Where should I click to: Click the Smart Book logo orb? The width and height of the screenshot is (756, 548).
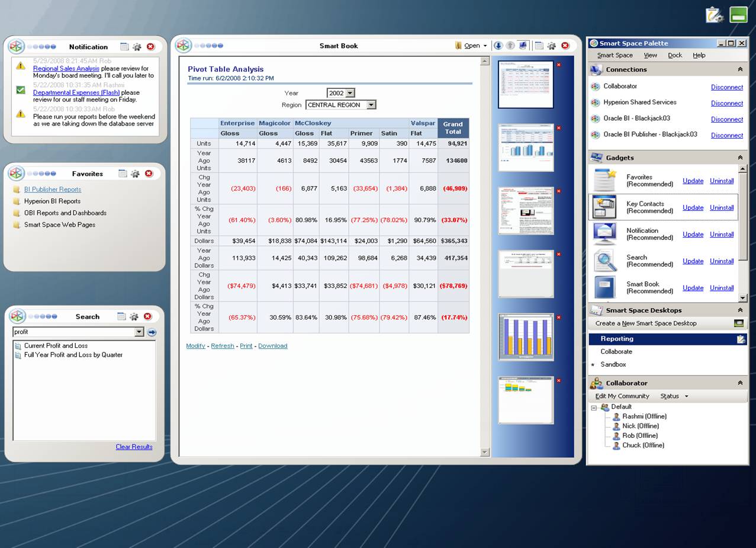184,46
